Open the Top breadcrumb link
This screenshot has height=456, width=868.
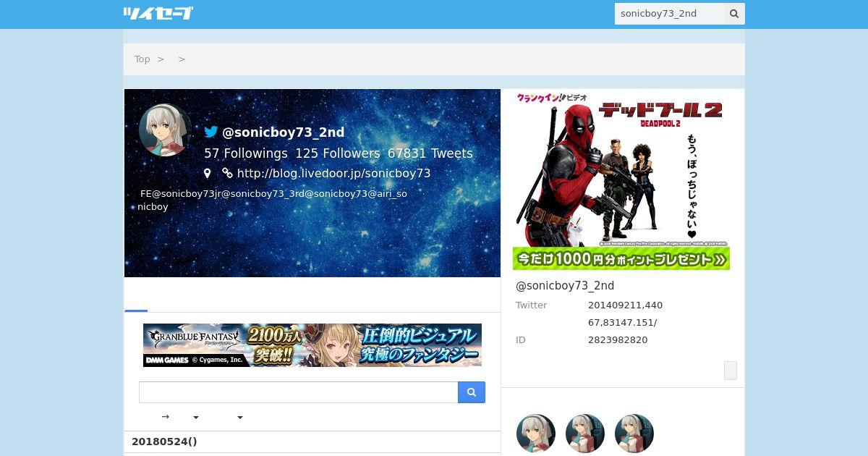click(x=142, y=59)
